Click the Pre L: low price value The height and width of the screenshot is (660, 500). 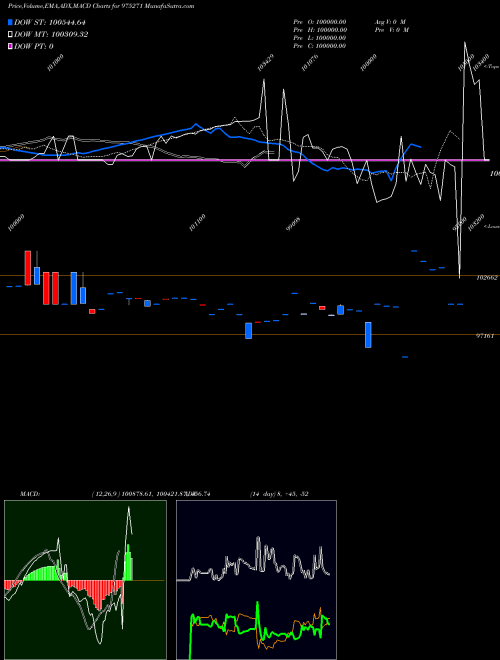click(320, 37)
